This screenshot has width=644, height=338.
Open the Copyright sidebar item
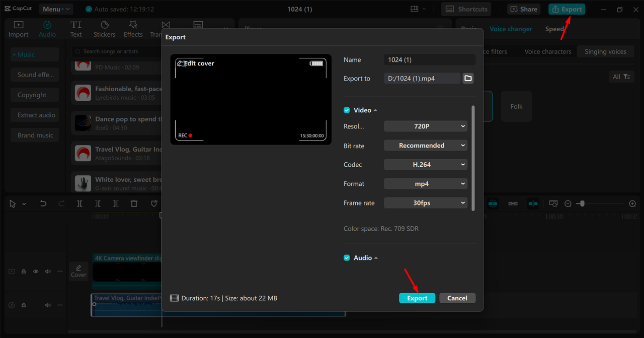(x=35, y=95)
